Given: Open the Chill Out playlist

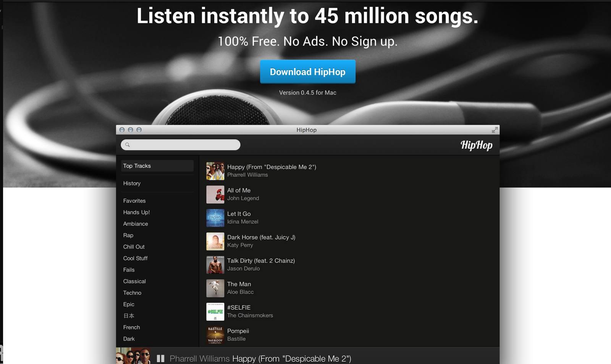Looking at the screenshot, I should tap(134, 247).
